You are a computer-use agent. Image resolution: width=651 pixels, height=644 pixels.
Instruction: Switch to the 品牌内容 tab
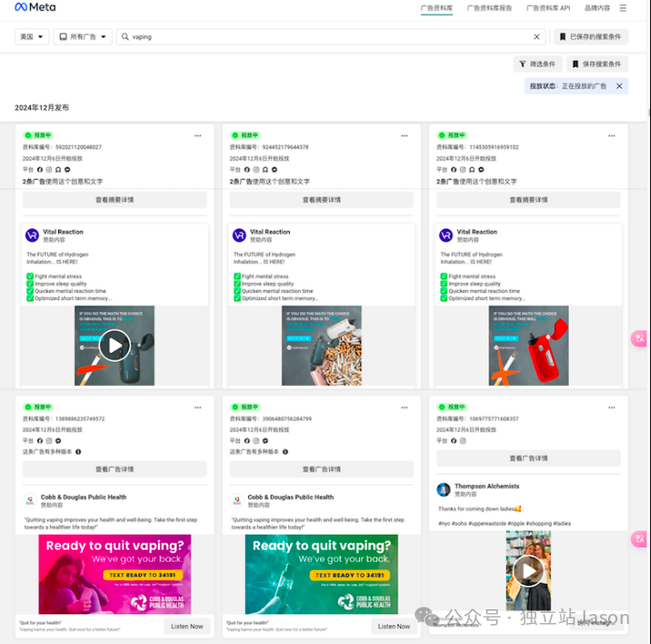597,8
